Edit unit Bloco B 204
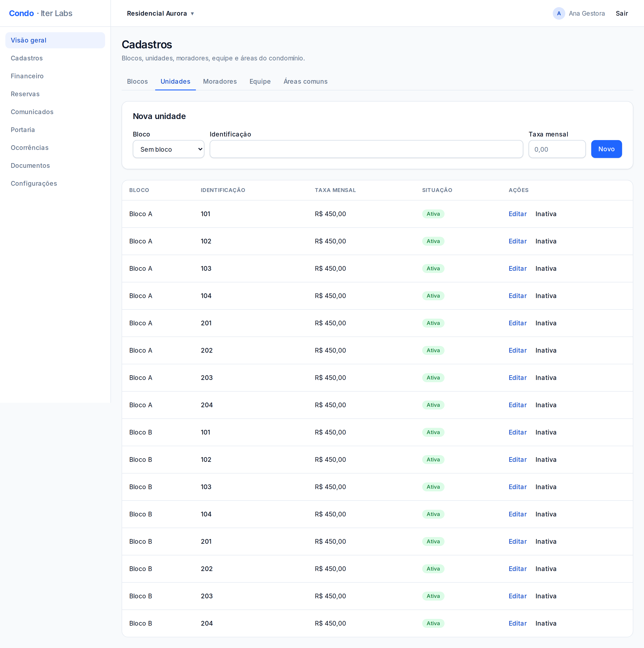 [517, 624]
